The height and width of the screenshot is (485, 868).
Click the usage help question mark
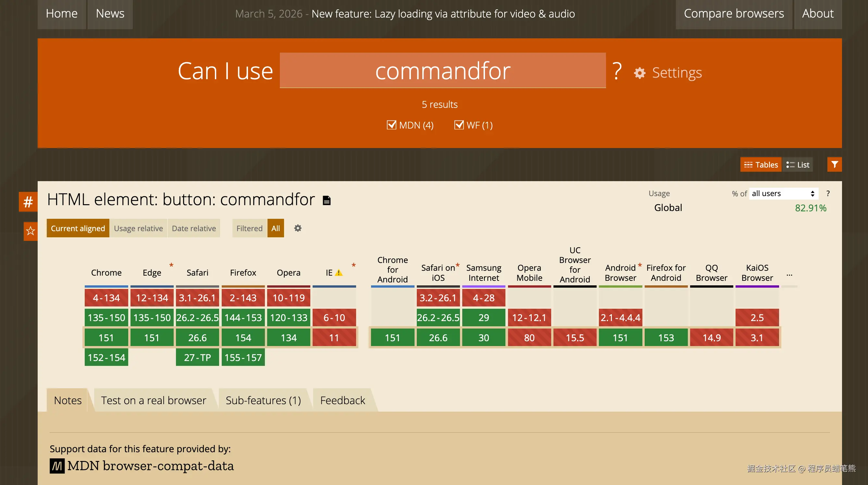828,193
